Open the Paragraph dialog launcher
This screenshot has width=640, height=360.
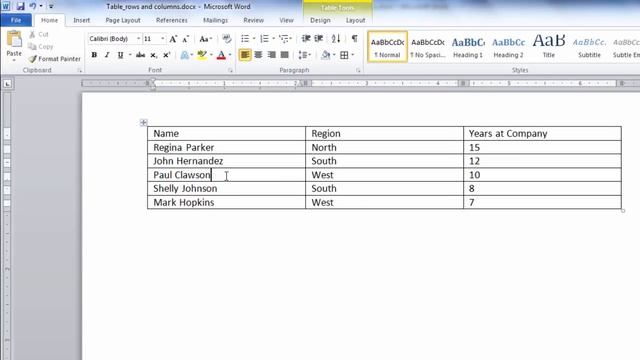click(358, 70)
